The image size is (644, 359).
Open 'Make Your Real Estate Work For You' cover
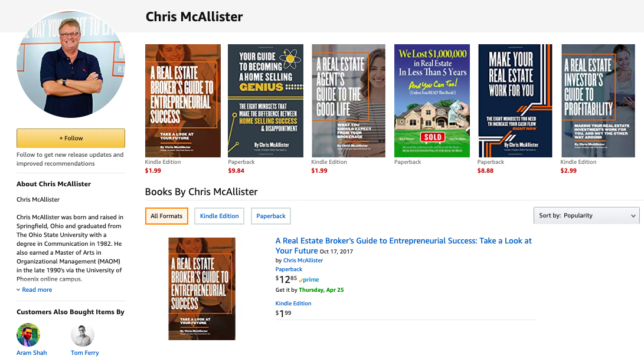click(x=515, y=101)
